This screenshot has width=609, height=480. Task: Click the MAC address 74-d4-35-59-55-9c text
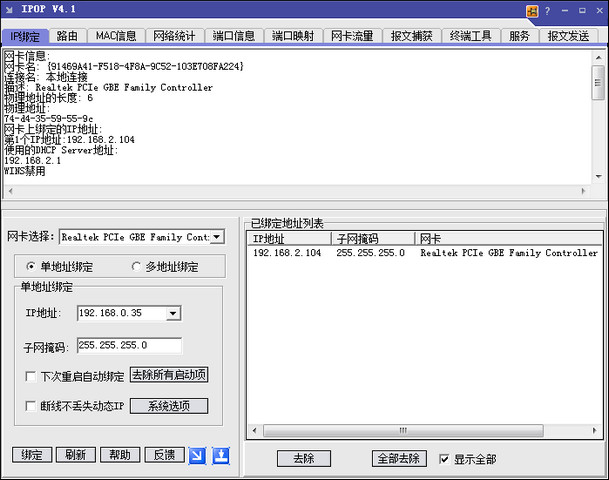[49, 119]
